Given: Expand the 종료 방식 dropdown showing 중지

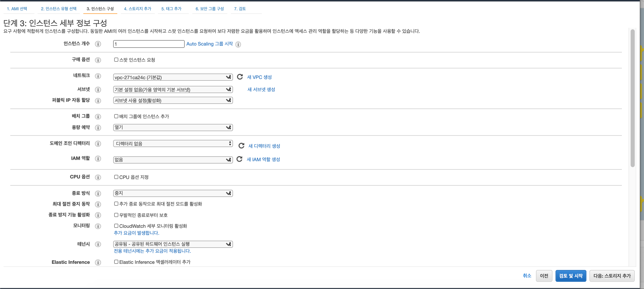Looking at the screenshot, I should [173, 193].
